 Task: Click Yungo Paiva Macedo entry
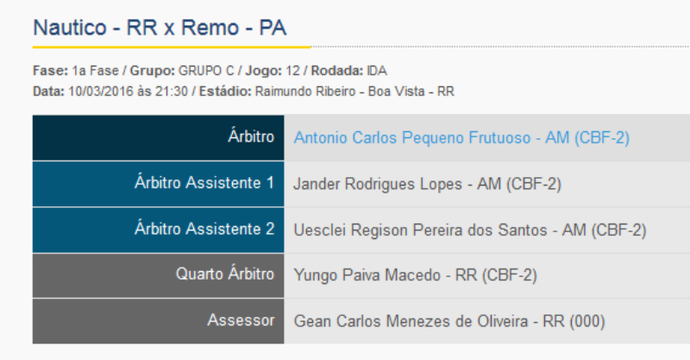(415, 276)
